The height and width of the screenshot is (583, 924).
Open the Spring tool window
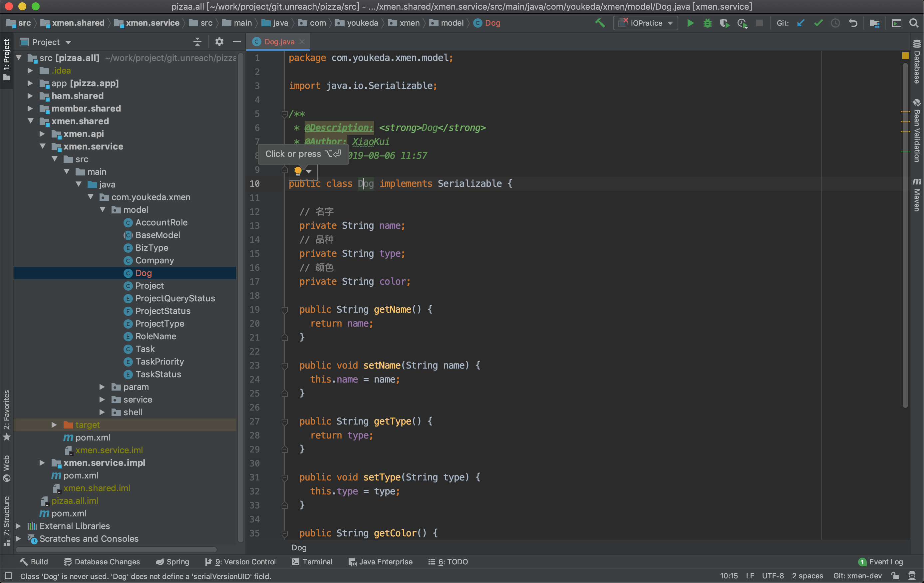(x=172, y=562)
